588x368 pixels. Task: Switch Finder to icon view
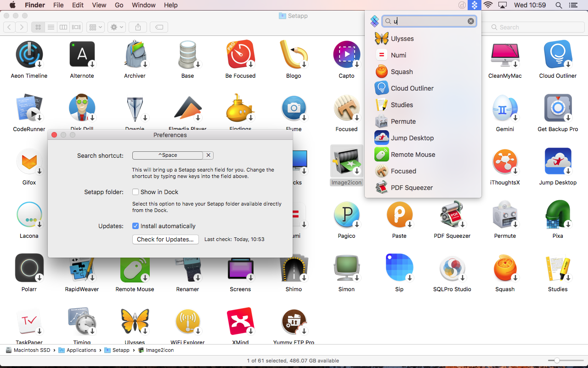[x=38, y=27]
